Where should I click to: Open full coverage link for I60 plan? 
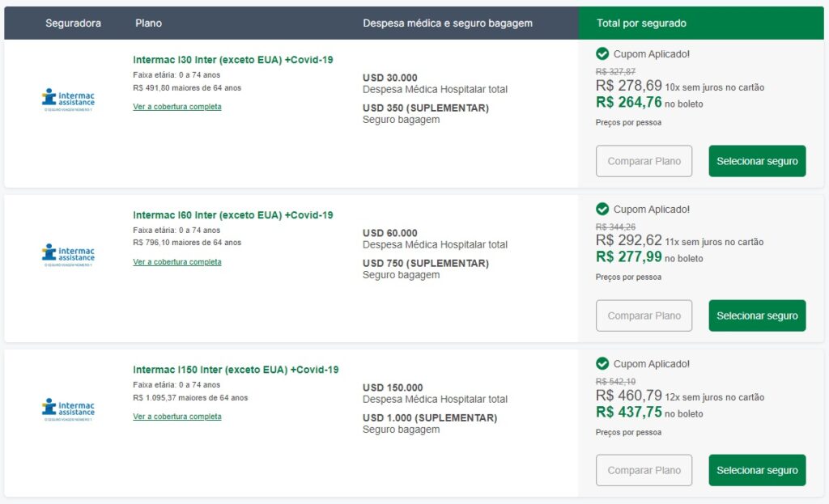click(177, 262)
